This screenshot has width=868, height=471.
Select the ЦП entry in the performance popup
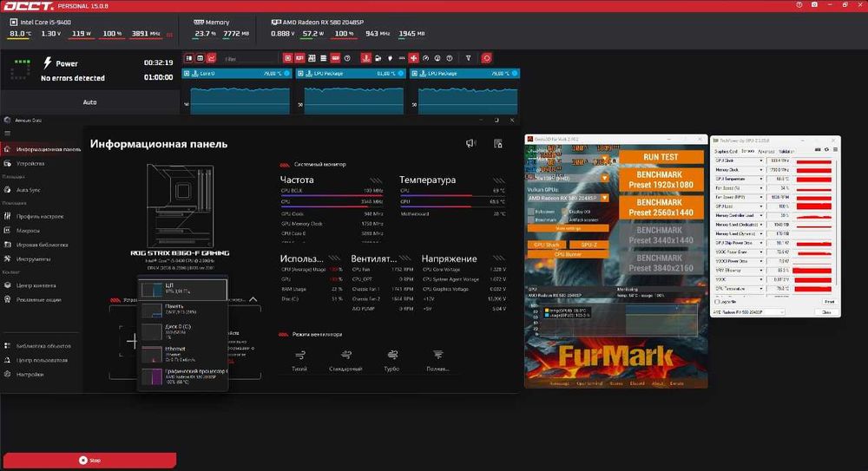click(182, 289)
